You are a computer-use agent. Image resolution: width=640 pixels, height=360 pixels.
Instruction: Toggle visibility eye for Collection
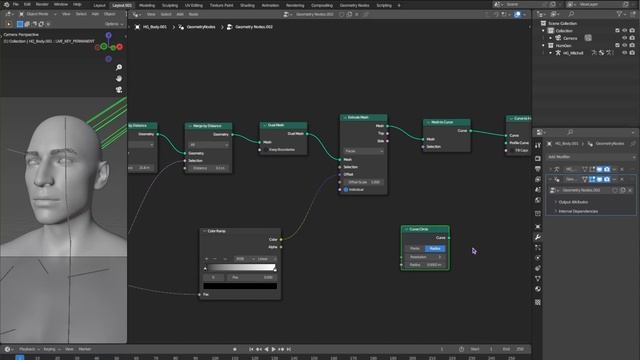pyautogui.click(x=624, y=31)
